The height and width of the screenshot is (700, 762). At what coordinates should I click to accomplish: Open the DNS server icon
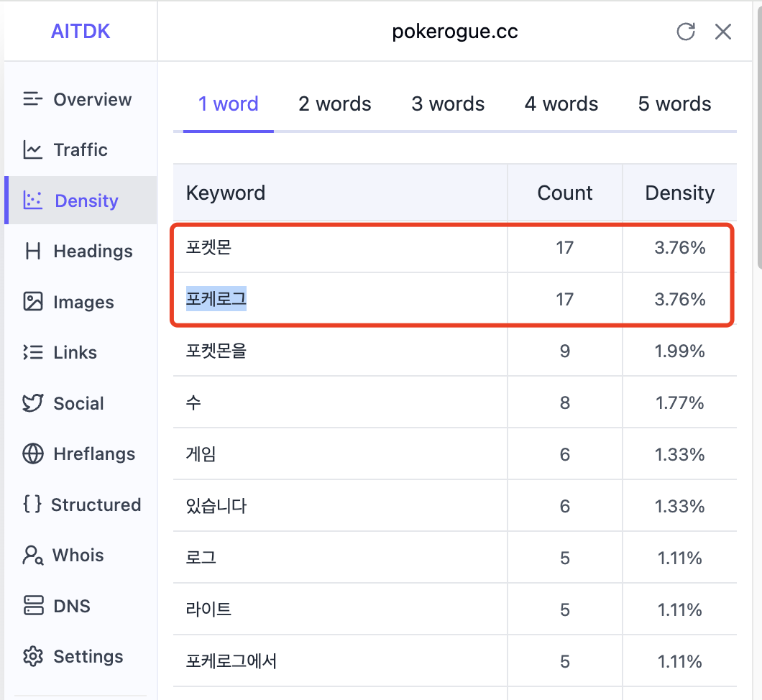click(32, 606)
